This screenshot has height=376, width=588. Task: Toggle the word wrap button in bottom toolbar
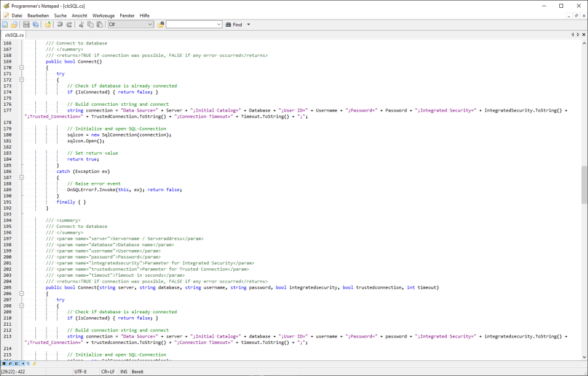point(10,363)
